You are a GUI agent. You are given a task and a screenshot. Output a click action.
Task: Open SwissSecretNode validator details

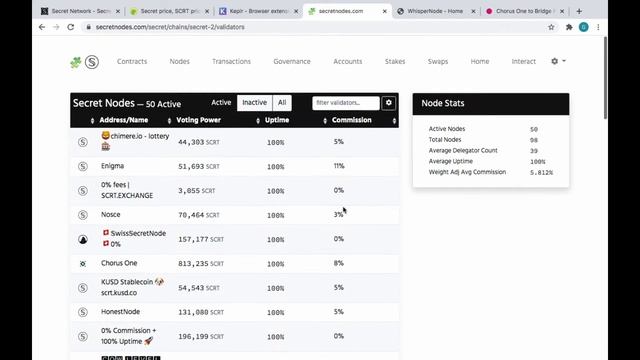pyautogui.click(x=134, y=238)
